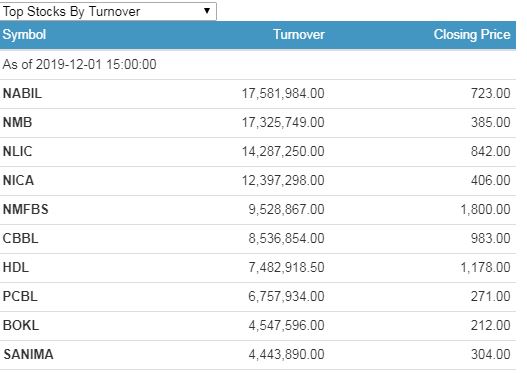Click the Closing Price column header
The height and width of the screenshot is (373, 527).
(472, 35)
